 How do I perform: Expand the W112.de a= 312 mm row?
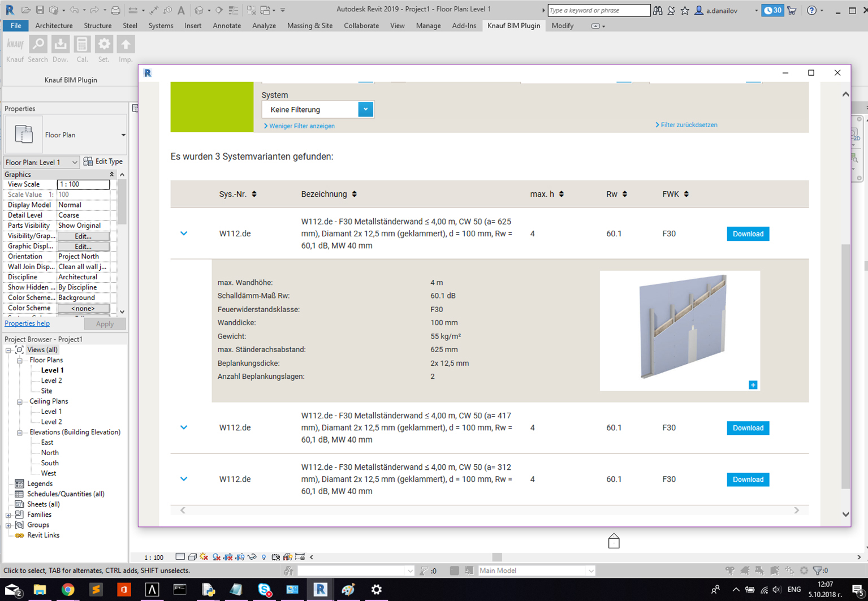pyautogui.click(x=184, y=479)
